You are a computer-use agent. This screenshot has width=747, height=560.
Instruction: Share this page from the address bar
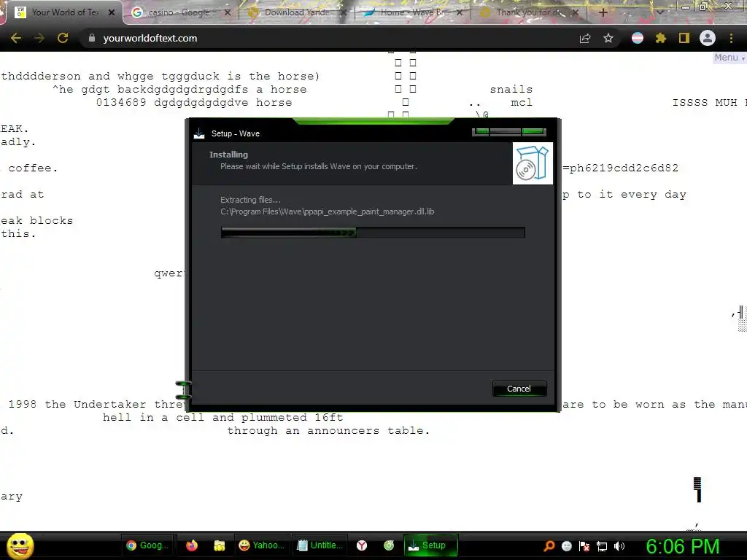pos(585,38)
